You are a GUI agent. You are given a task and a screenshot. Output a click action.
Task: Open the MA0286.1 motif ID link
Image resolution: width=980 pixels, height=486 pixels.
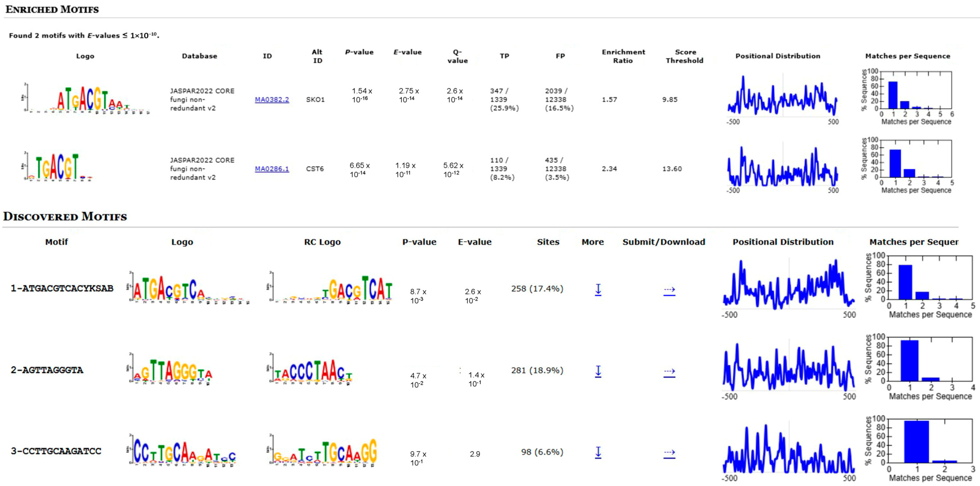click(x=272, y=169)
